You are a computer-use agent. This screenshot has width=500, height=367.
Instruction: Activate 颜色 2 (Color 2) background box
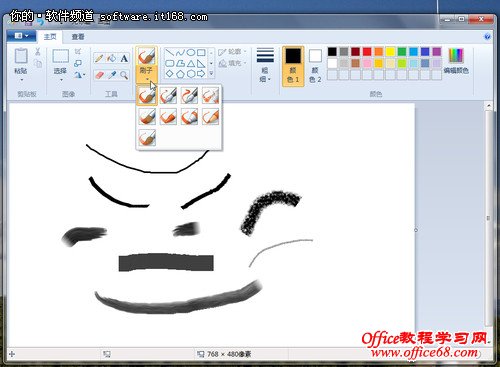[x=315, y=66]
